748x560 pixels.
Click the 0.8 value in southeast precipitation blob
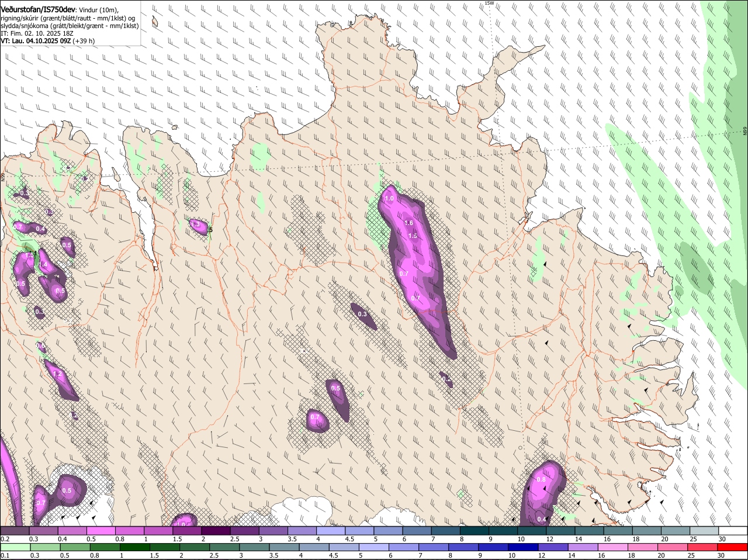[541, 480]
